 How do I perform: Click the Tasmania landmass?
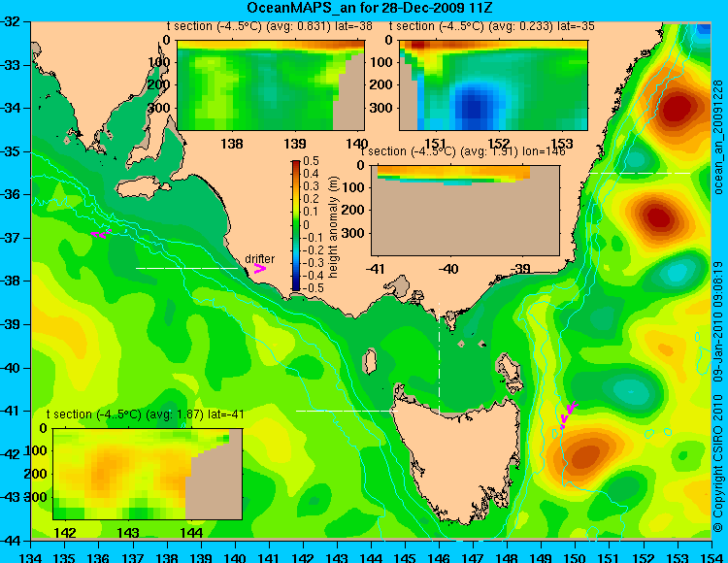click(457, 459)
